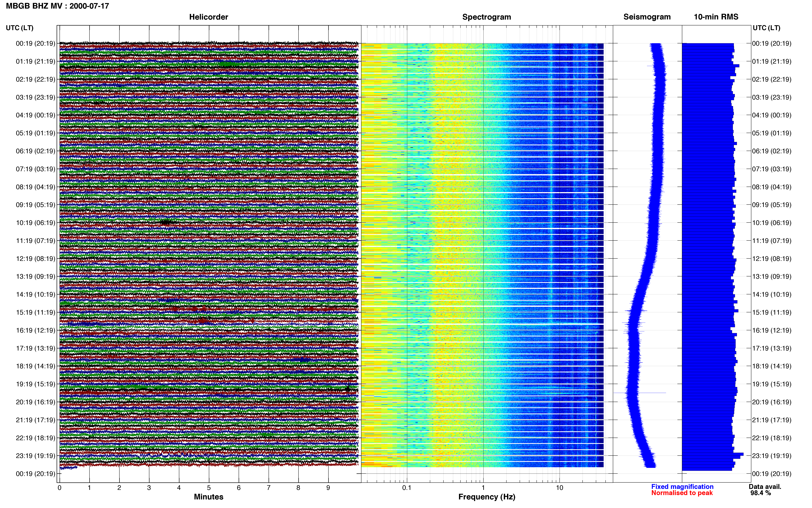
Task: Click the '10-min RMS' panel heading
Action: point(716,17)
